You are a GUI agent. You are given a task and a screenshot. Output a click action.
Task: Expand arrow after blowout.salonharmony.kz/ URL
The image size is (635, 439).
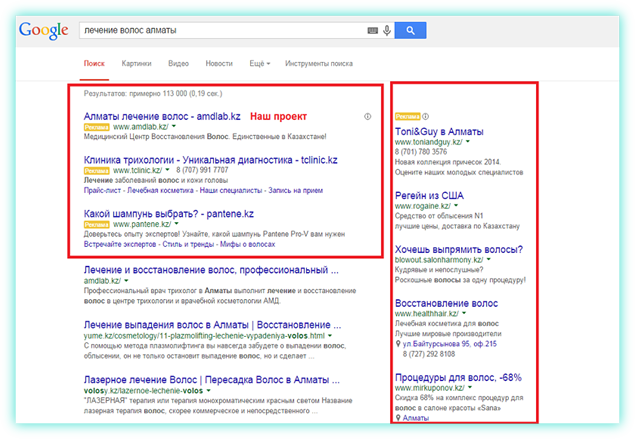(489, 259)
